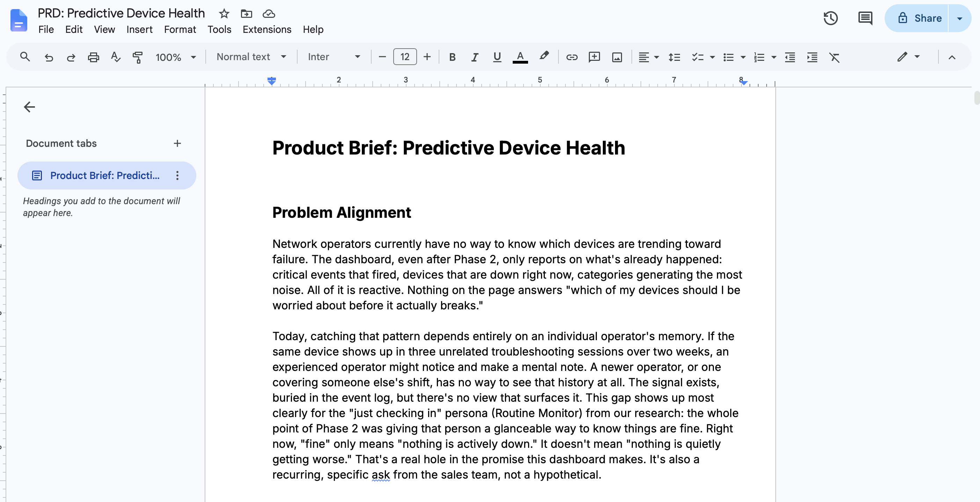Image resolution: width=980 pixels, height=502 pixels.
Task: Toggle bold formatting
Action: 452,57
